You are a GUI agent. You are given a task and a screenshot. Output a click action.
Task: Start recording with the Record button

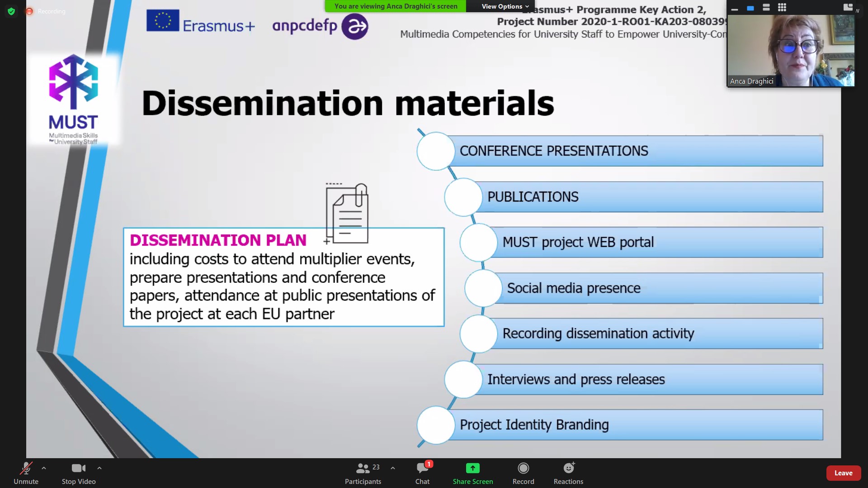[x=523, y=473]
